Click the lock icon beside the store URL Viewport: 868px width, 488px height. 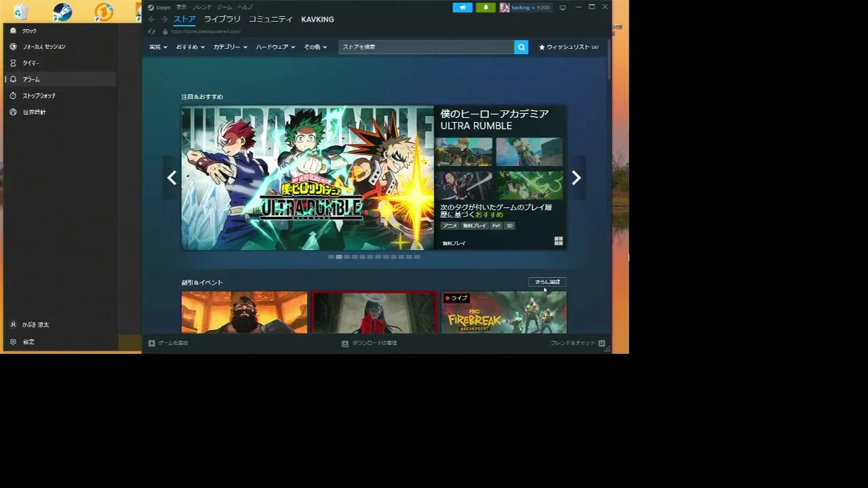coord(165,31)
